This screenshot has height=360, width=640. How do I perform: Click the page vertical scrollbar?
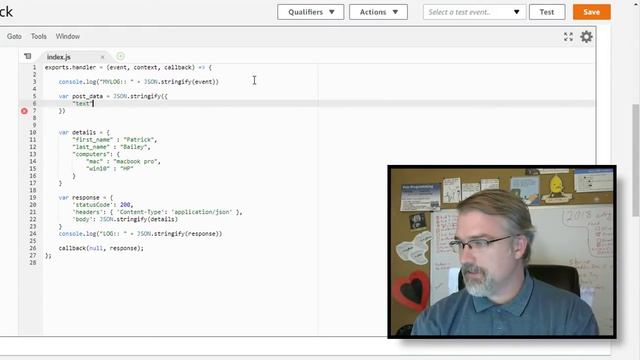[x=636, y=159]
